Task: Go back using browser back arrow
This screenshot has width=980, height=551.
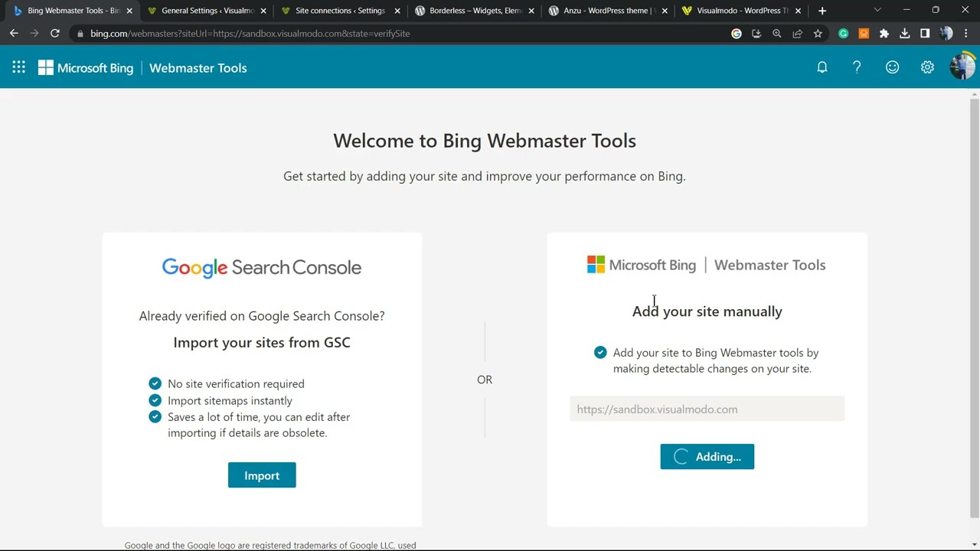Action: click(x=14, y=34)
